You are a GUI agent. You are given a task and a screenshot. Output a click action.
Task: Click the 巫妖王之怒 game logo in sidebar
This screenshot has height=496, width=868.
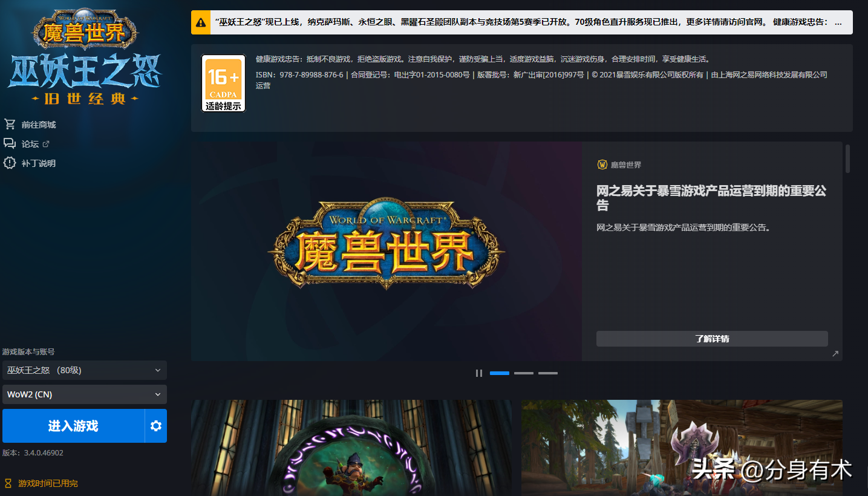pyautogui.click(x=85, y=56)
